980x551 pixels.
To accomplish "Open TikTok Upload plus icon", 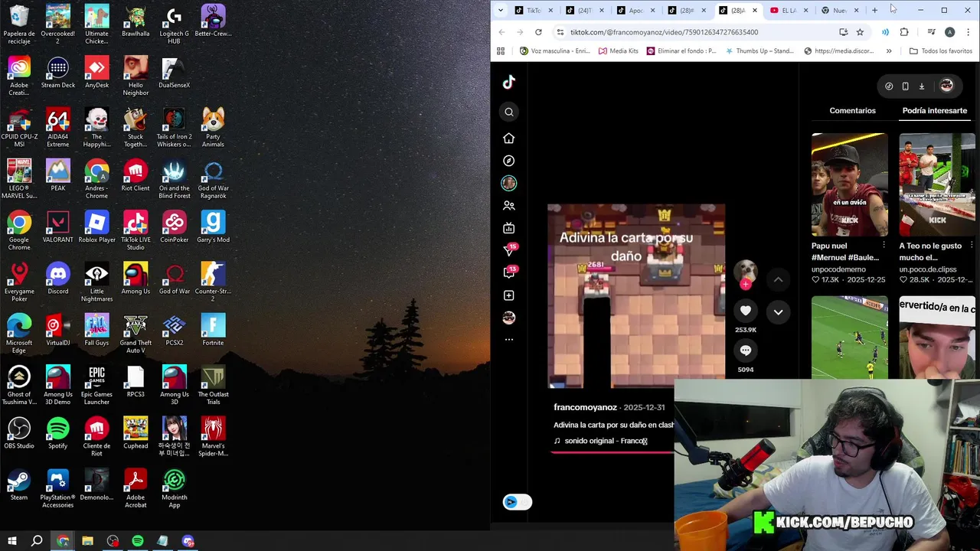I will tap(509, 295).
